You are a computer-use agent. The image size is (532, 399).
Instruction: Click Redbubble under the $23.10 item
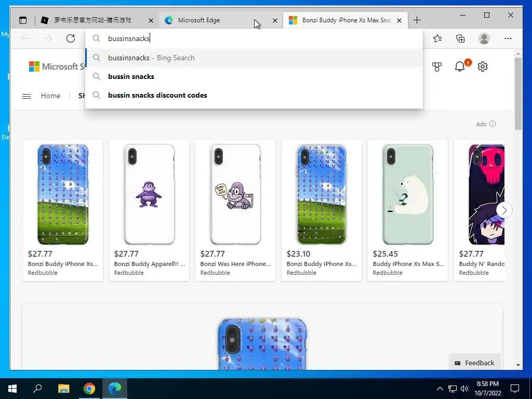point(301,273)
